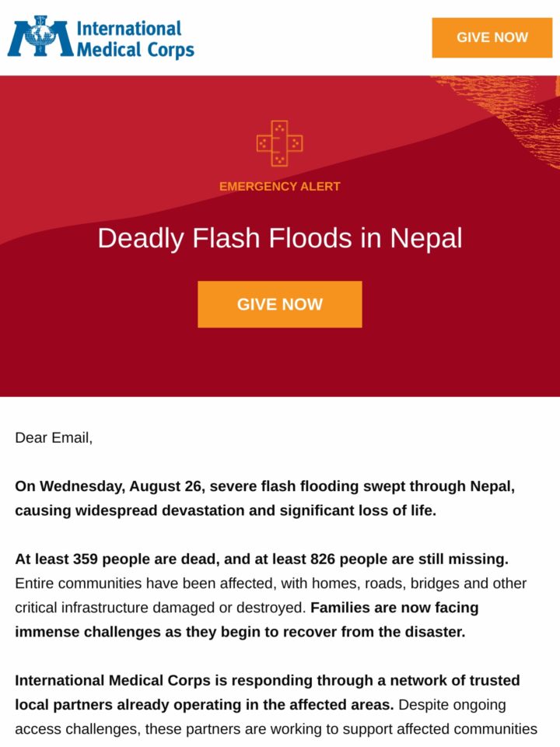This screenshot has height=747, width=560.
Task: Click the International Medical Corps globe emblem
Action: 40,37
